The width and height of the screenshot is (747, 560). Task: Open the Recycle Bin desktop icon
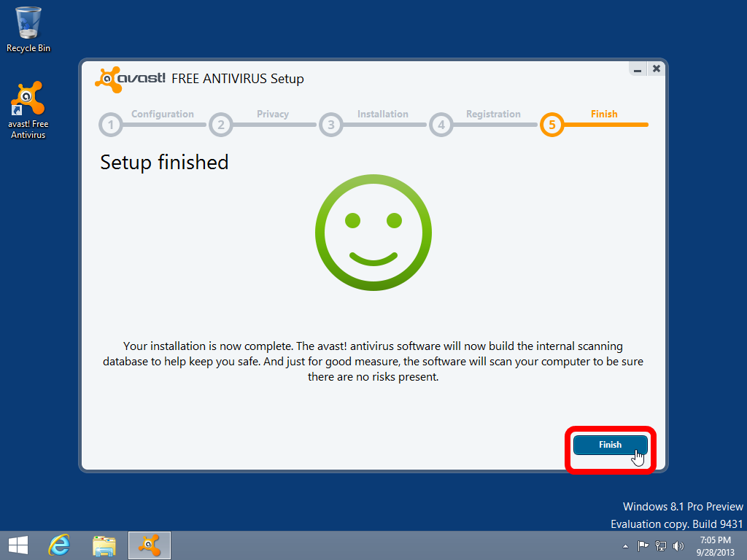(28, 23)
